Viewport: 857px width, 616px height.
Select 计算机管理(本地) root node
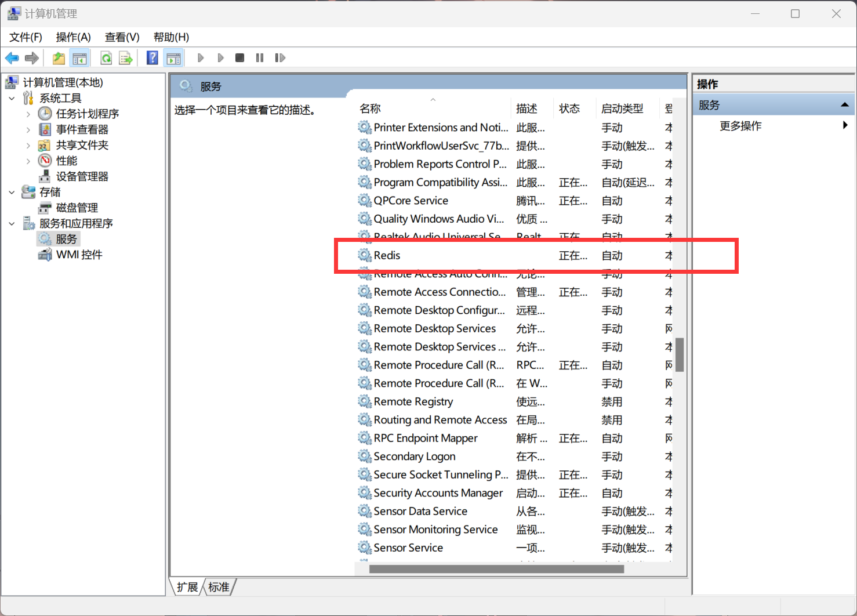click(x=63, y=82)
